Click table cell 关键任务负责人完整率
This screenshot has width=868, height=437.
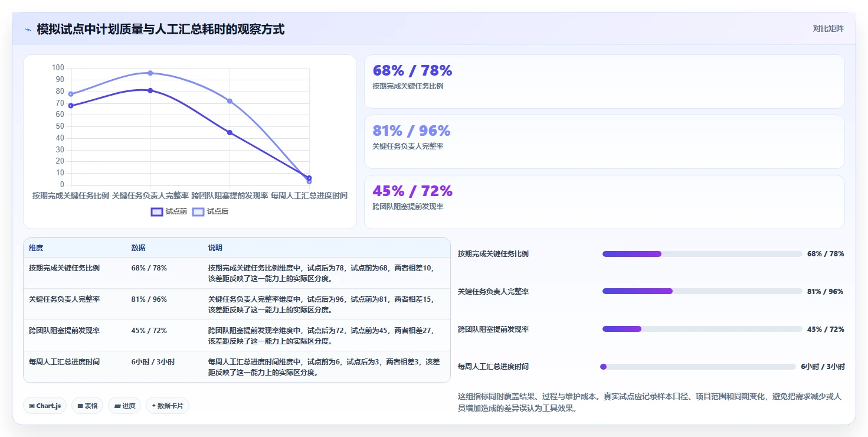(x=64, y=299)
